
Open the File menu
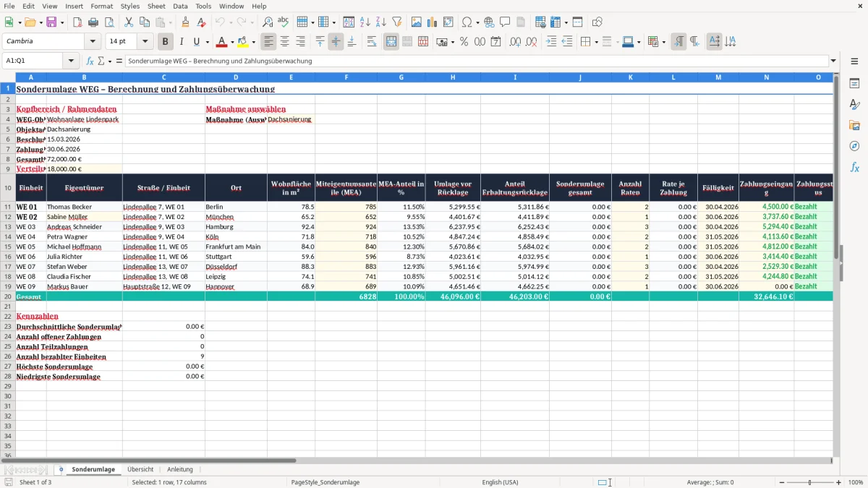(x=9, y=6)
